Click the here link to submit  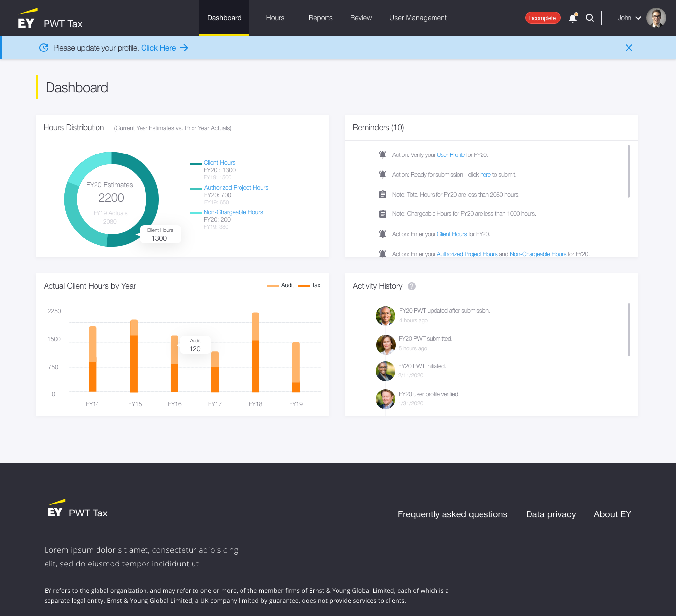[485, 174]
